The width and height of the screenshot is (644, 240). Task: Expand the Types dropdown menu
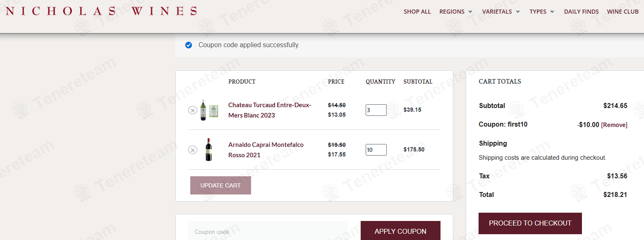point(542,12)
